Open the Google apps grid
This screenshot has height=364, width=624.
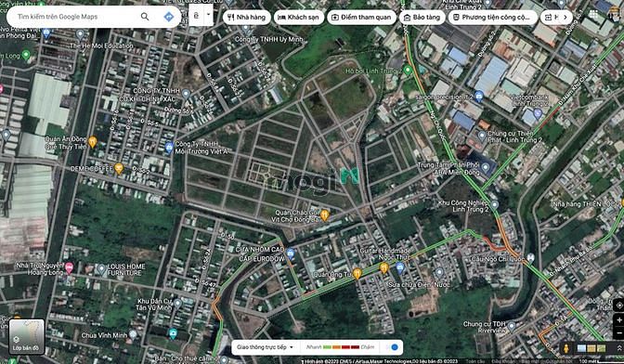[593, 15]
